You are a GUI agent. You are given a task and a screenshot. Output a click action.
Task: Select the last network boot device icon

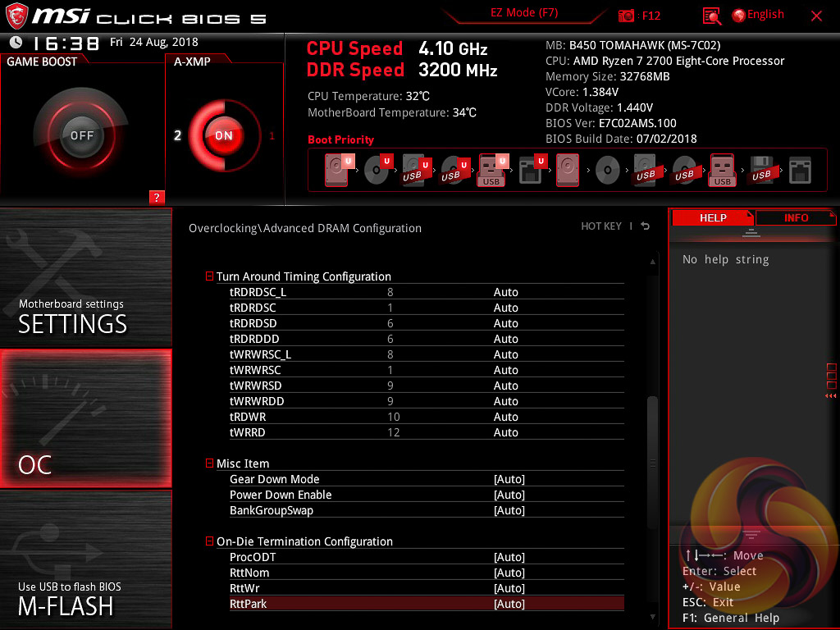800,171
